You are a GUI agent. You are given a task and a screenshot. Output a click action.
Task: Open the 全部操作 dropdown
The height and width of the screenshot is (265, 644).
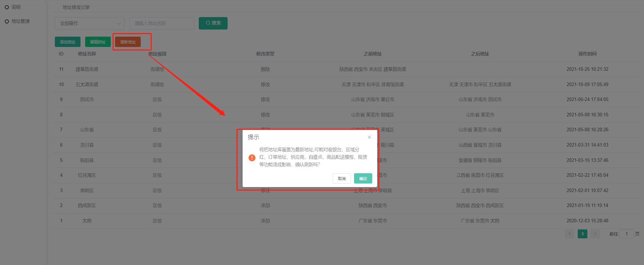pos(90,23)
